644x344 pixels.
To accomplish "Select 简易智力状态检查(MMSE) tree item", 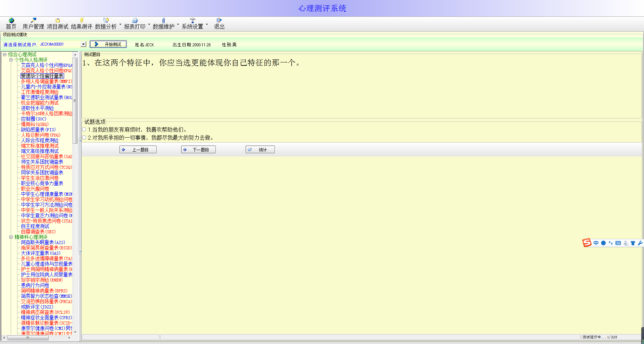I will point(46,296).
